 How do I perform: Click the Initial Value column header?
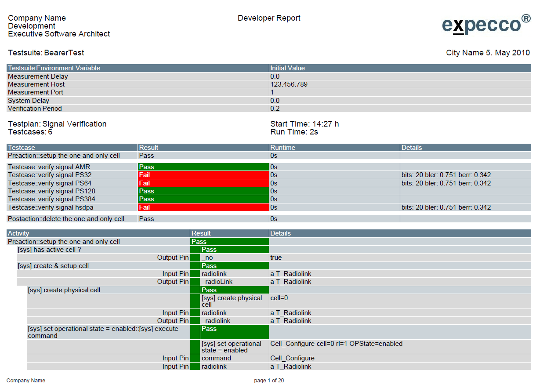coord(287,68)
